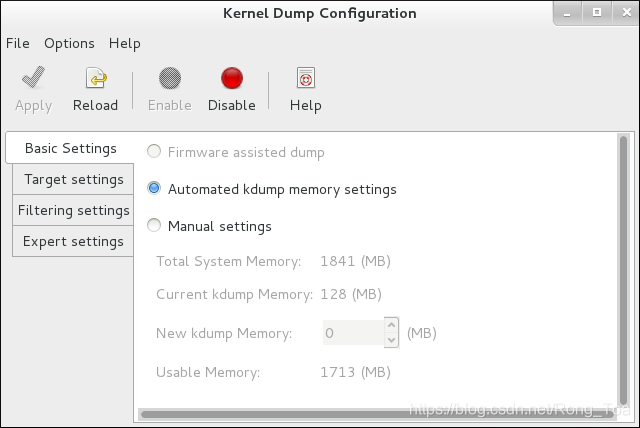Click the 'Total System Memory:' label
Screen dimensions: 640x428
click(x=229, y=261)
